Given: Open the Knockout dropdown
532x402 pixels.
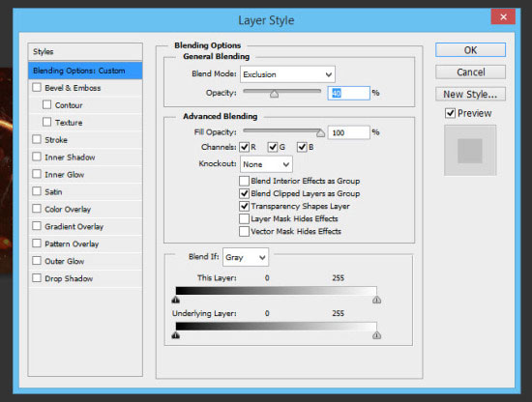Looking at the screenshot, I should point(266,164).
